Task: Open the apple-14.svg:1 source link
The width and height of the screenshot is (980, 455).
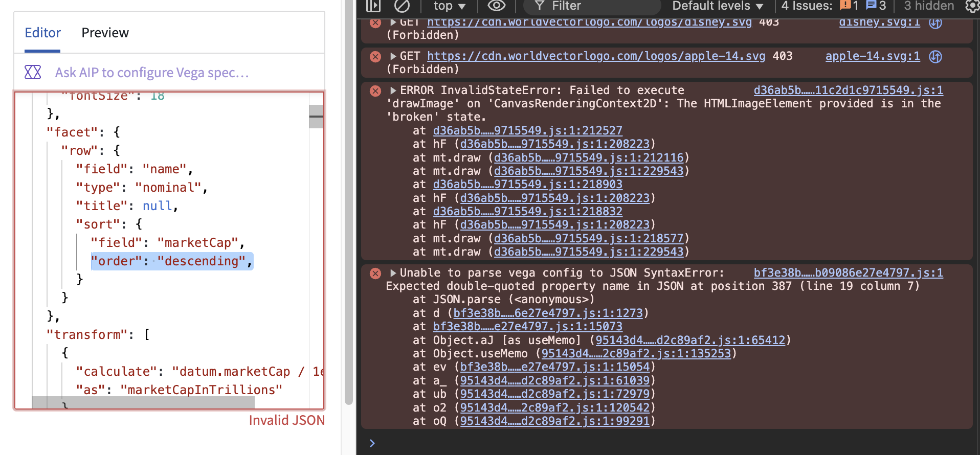Action: (x=873, y=56)
